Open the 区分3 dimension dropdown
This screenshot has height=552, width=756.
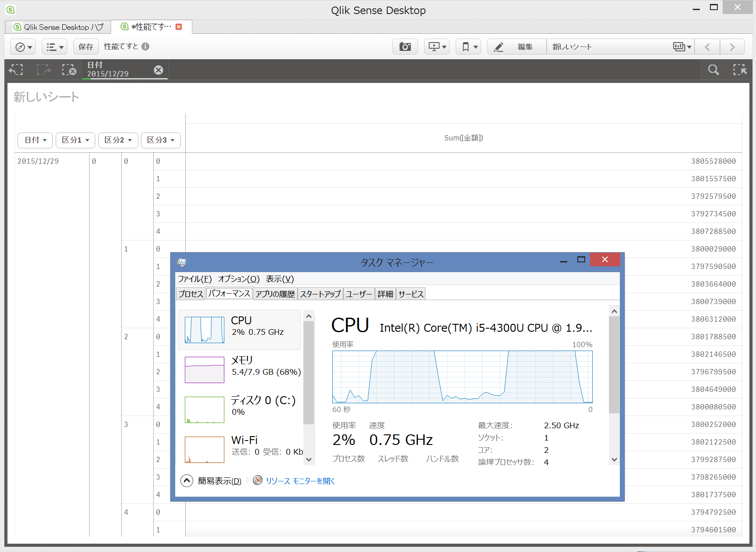click(x=161, y=140)
